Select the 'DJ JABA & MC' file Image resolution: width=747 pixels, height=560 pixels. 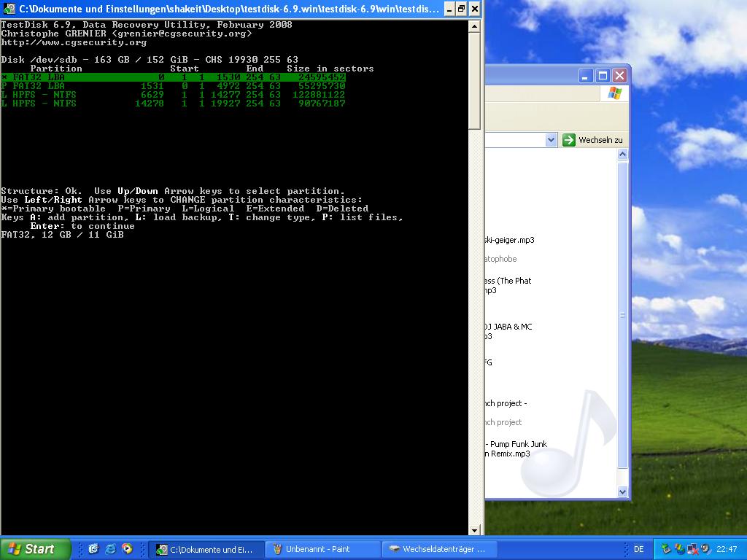point(508,332)
